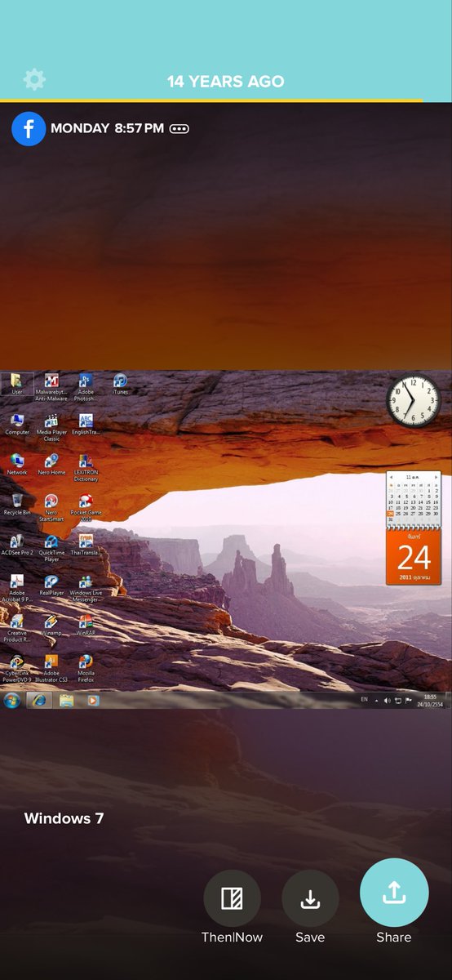Go to next month in the calendar gadget
Viewport: 452px width, 980px height.
pos(436,476)
